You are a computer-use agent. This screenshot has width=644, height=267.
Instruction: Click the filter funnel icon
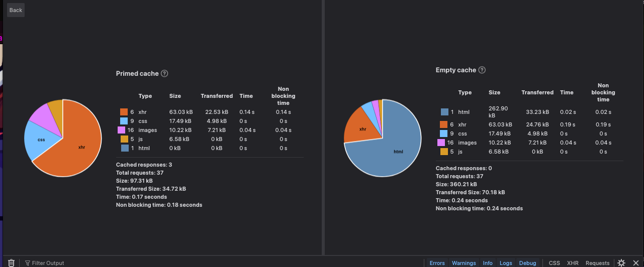28,263
